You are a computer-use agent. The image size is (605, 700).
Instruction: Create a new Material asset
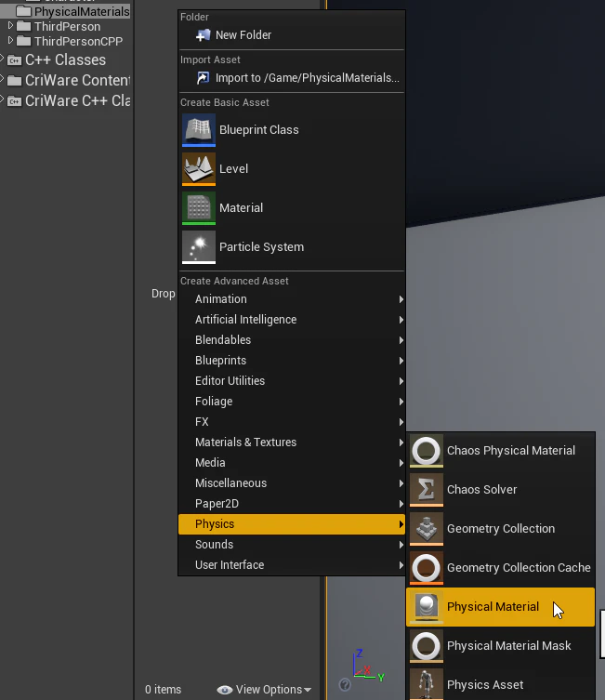(x=291, y=208)
